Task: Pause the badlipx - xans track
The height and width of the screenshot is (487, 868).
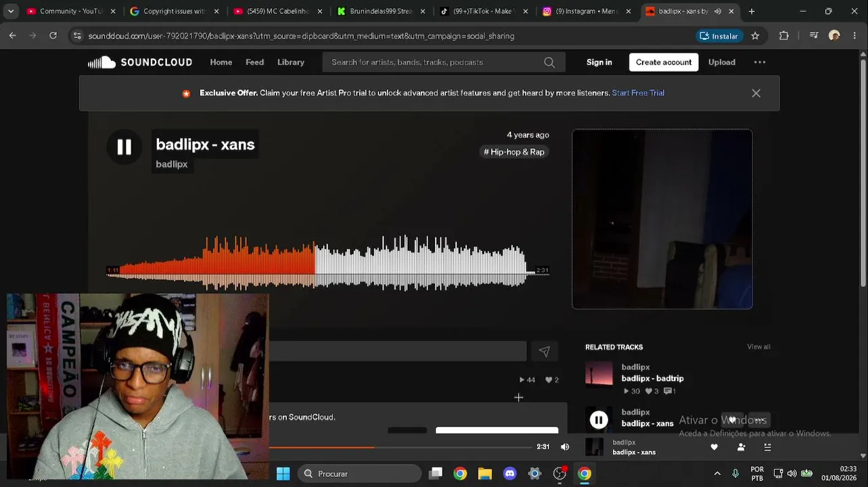Action: click(124, 147)
